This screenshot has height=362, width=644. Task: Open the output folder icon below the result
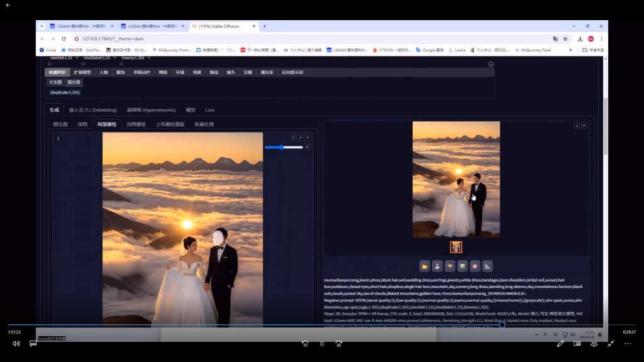(425, 266)
